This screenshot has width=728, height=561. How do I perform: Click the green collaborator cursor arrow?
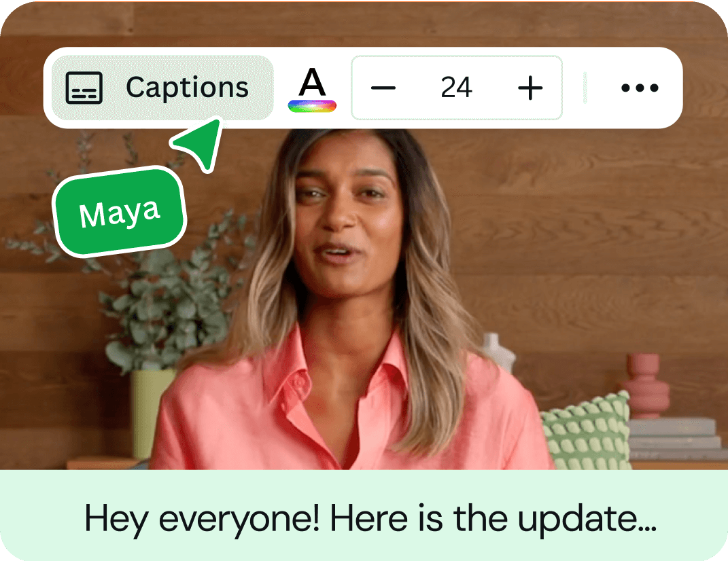coord(200,143)
